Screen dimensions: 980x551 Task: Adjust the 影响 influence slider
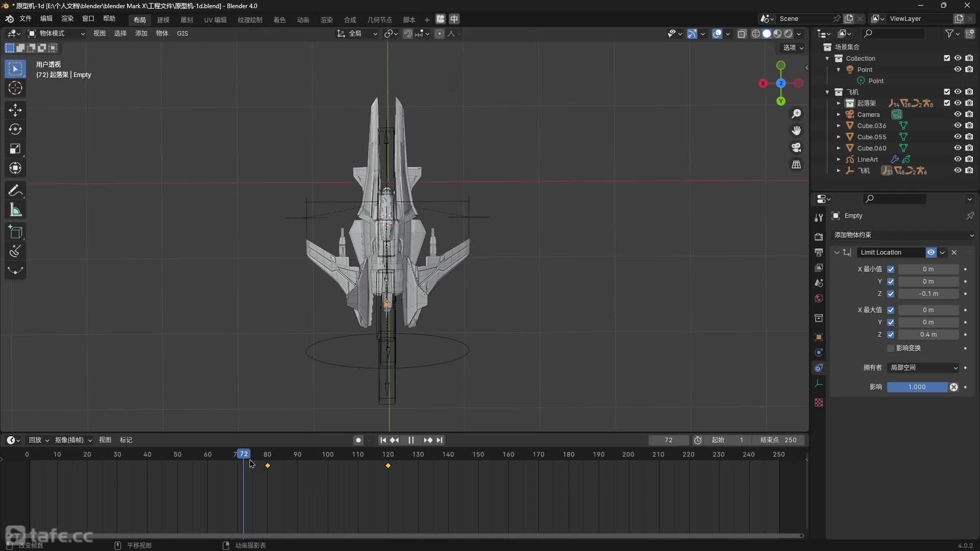[x=917, y=387]
